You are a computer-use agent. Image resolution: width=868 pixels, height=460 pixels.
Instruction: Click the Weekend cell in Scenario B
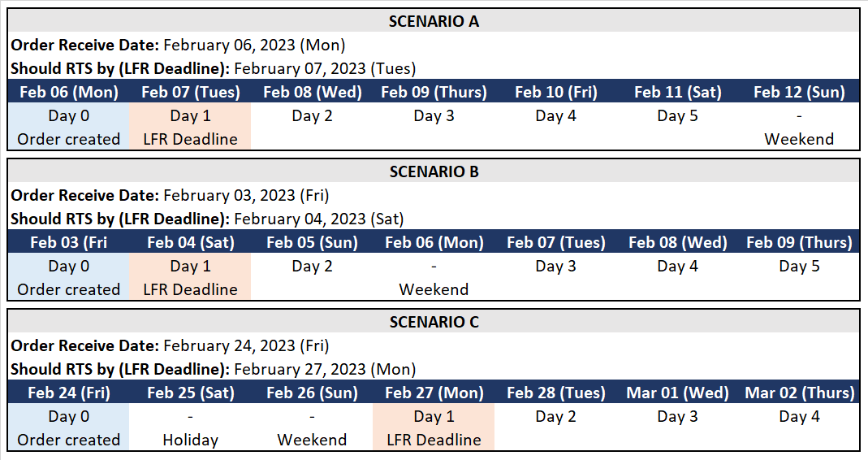[434, 277]
